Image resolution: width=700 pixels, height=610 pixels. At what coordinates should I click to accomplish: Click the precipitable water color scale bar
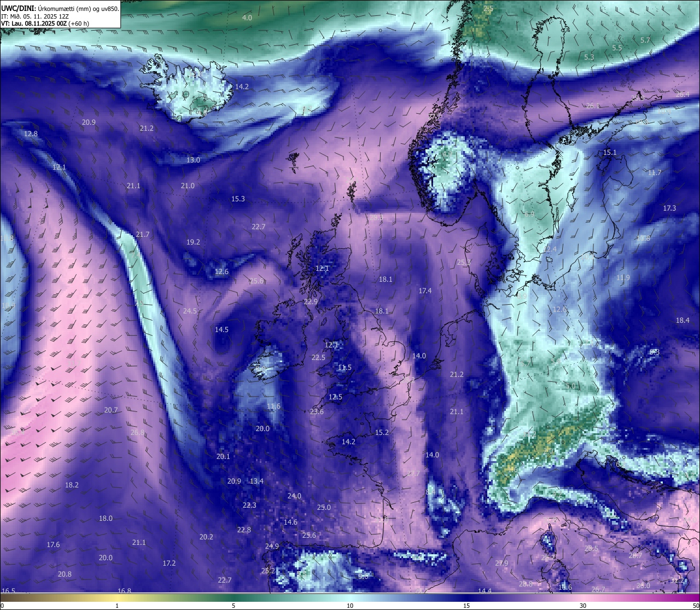350,597
